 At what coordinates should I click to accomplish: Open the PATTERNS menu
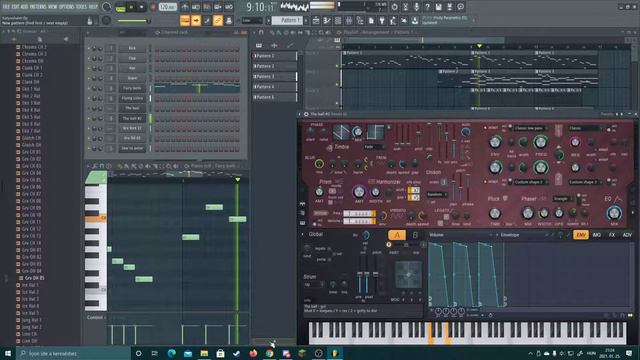pos(38,7)
